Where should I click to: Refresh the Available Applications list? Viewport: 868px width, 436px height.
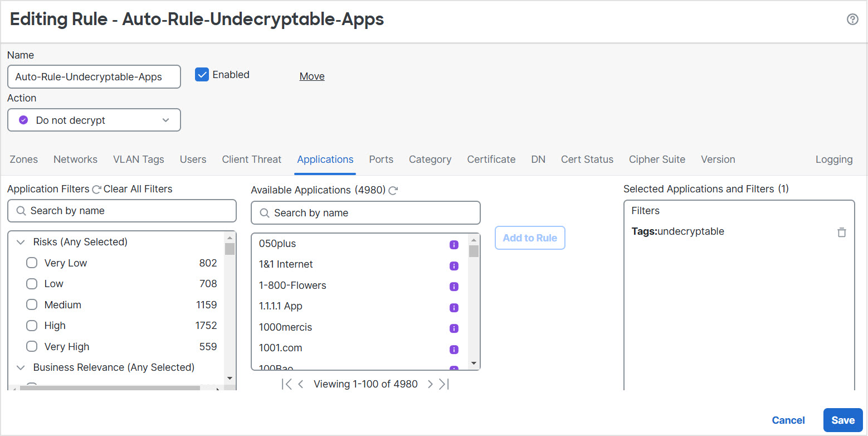click(x=394, y=190)
